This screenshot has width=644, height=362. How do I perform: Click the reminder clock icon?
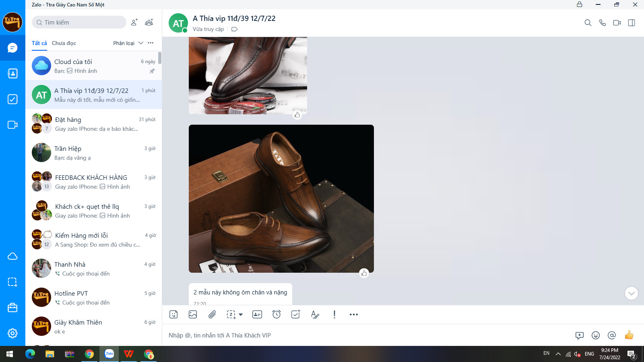click(x=277, y=315)
